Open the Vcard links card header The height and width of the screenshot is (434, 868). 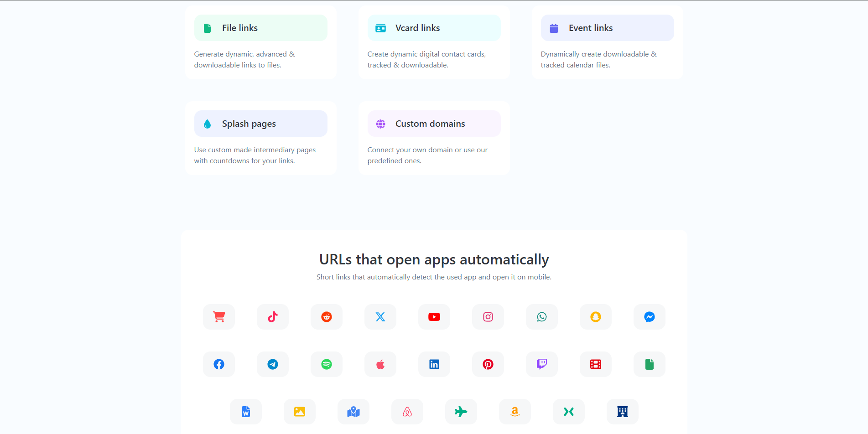[x=434, y=28]
